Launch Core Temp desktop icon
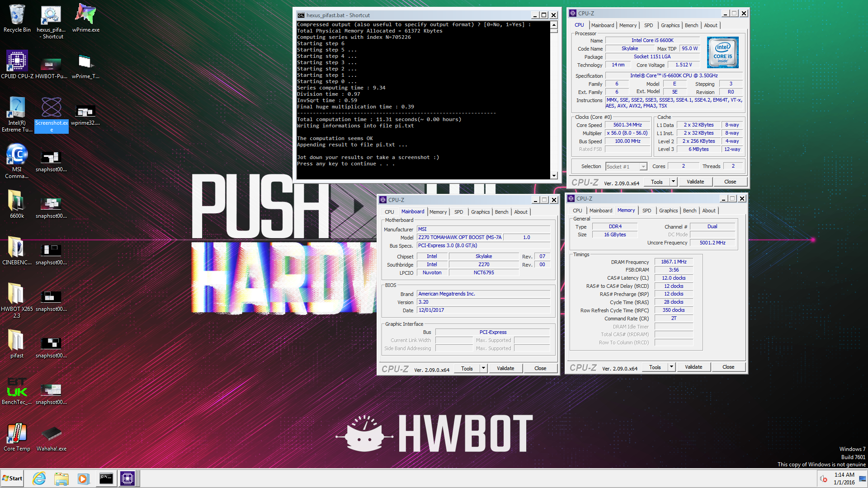The height and width of the screenshot is (488, 868). click(17, 437)
